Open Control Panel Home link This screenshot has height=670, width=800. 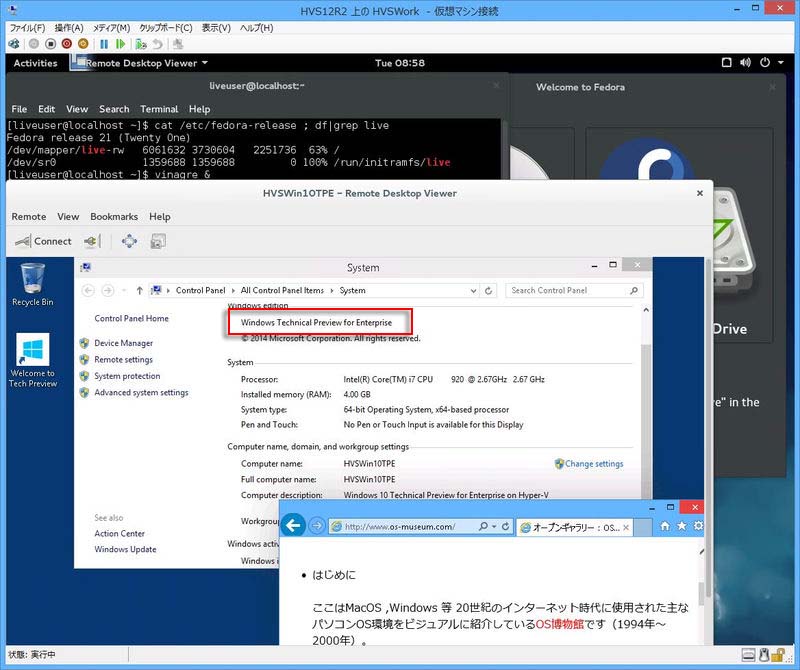click(131, 318)
